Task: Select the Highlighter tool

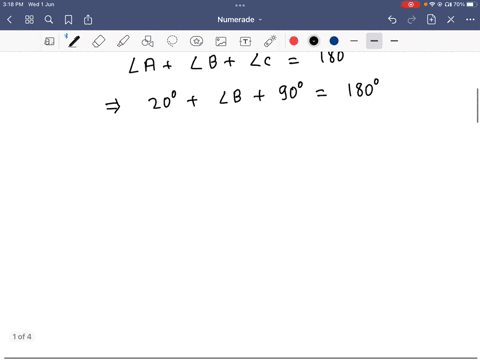Action: (x=123, y=41)
